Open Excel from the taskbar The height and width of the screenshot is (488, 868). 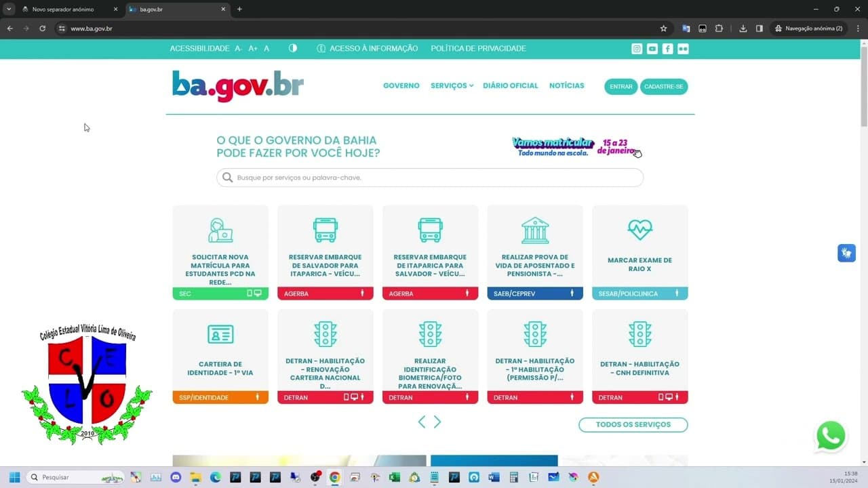coord(395,477)
